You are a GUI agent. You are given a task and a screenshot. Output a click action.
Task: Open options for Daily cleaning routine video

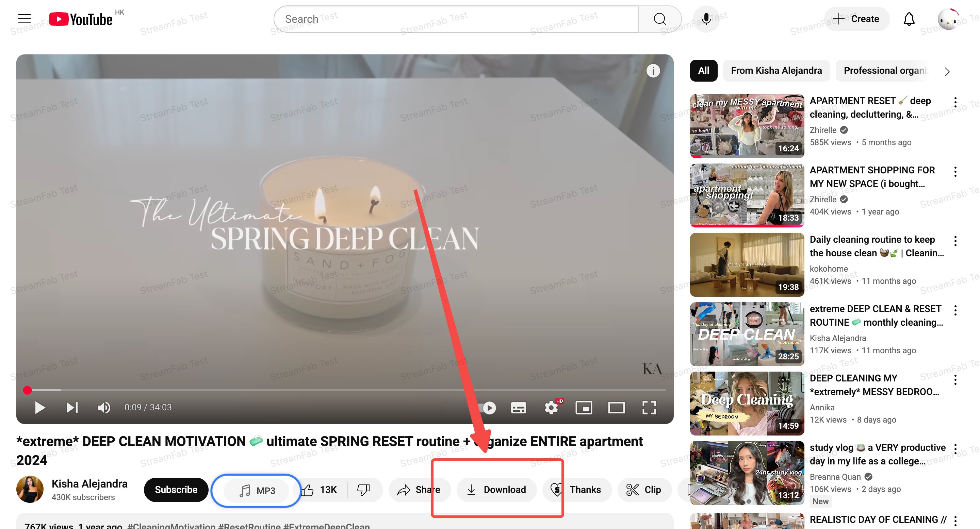(x=955, y=241)
